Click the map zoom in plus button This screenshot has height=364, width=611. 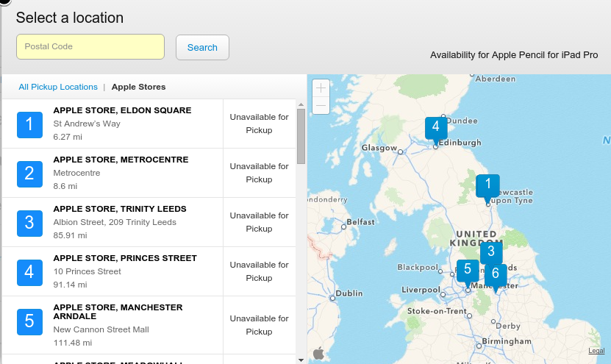pos(321,88)
